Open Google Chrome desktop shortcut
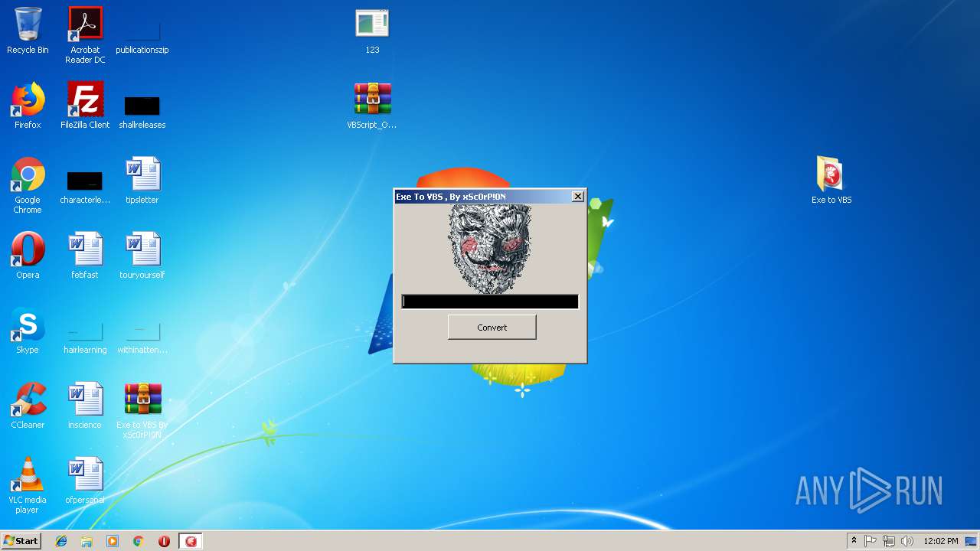The image size is (980, 551). (x=28, y=185)
